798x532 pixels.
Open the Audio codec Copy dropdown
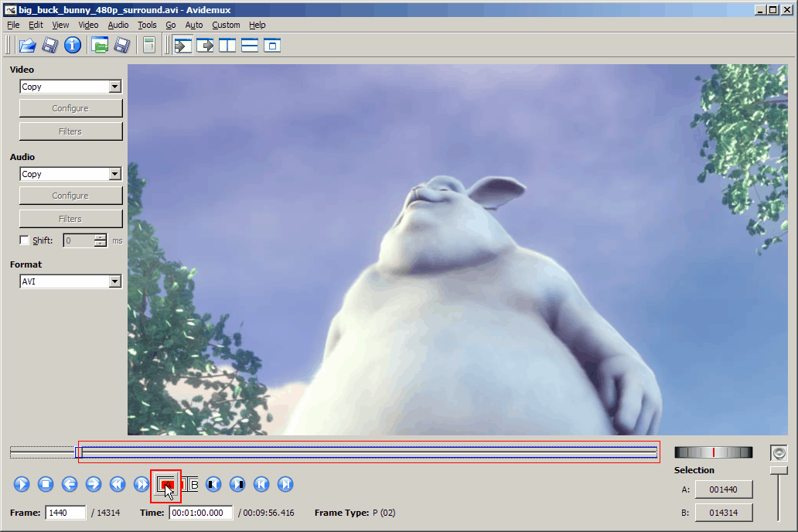(x=115, y=174)
